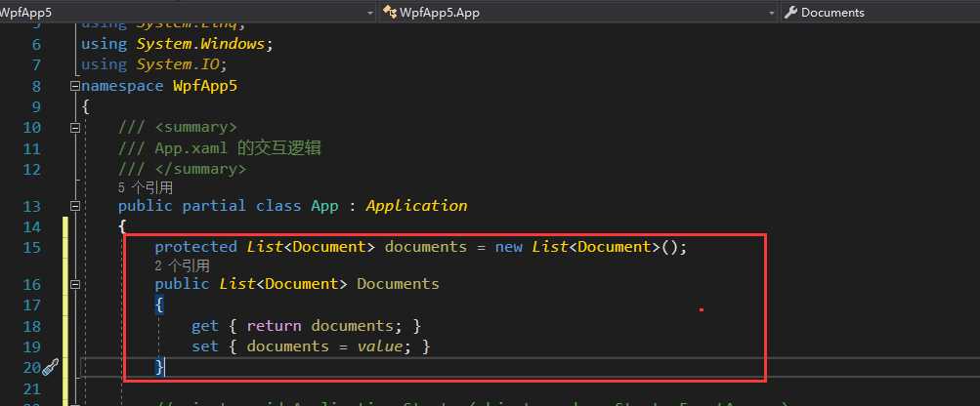Click the documents field name on line 15
Image resolution: width=980 pixels, height=406 pixels.
coord(426,247)
